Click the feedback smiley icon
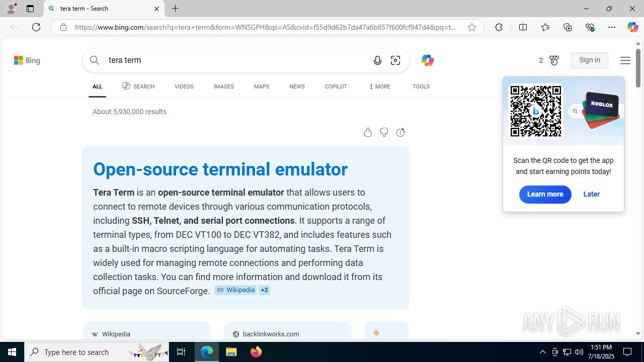 tap(400, 132)
